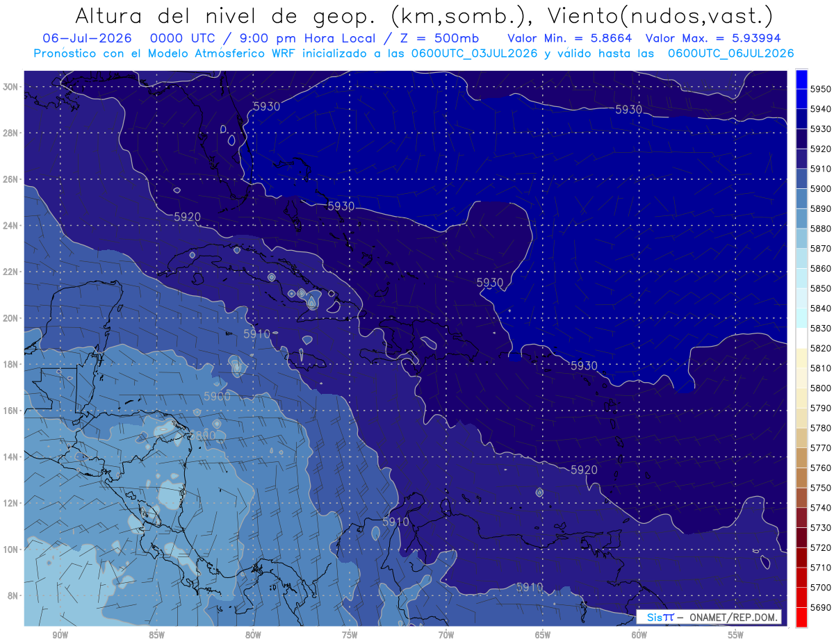
Task: Click the '75W' longitude label
Action: (350, 635)
